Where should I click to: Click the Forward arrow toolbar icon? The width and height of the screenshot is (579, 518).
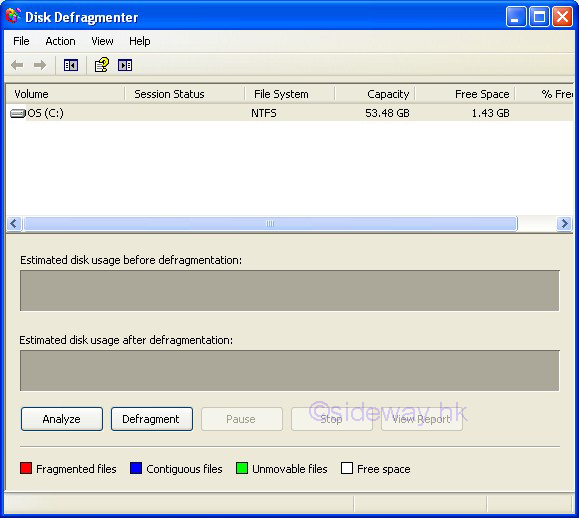click(40, 65)
